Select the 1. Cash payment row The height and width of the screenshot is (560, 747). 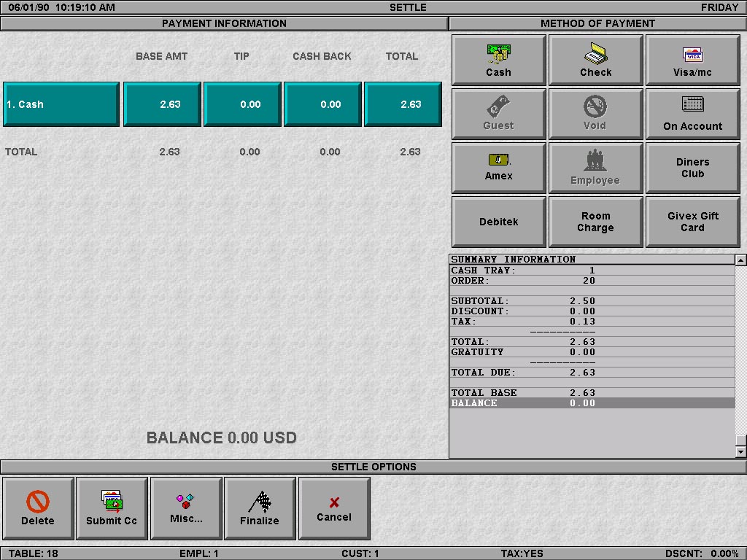(x=61, y=104)
